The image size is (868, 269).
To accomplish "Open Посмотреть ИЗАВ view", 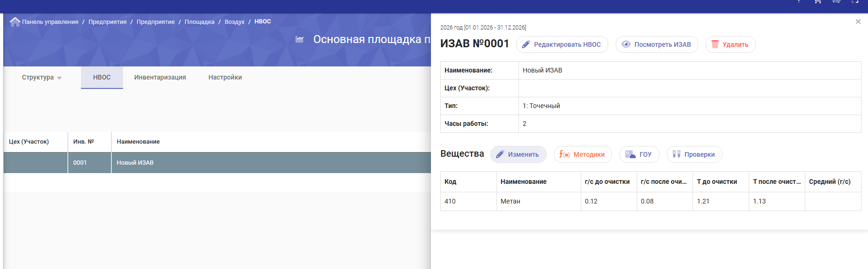I will pyautogui.click(x=656, y=44).
